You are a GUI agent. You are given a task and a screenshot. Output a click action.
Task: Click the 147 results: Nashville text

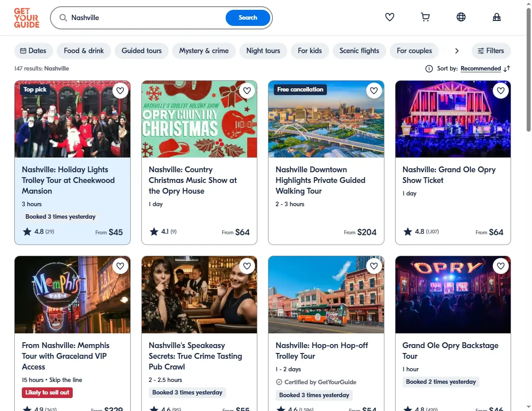[41, 69]
